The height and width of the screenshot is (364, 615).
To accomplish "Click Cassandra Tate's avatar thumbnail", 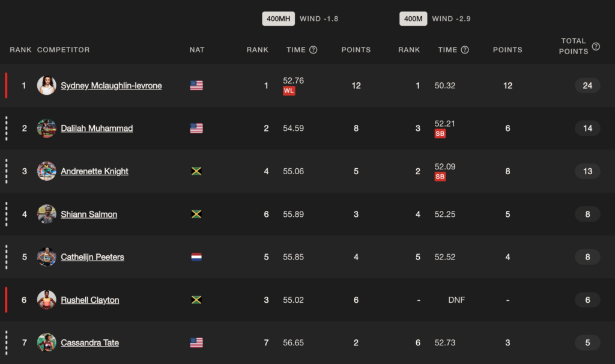I will 47,342.
